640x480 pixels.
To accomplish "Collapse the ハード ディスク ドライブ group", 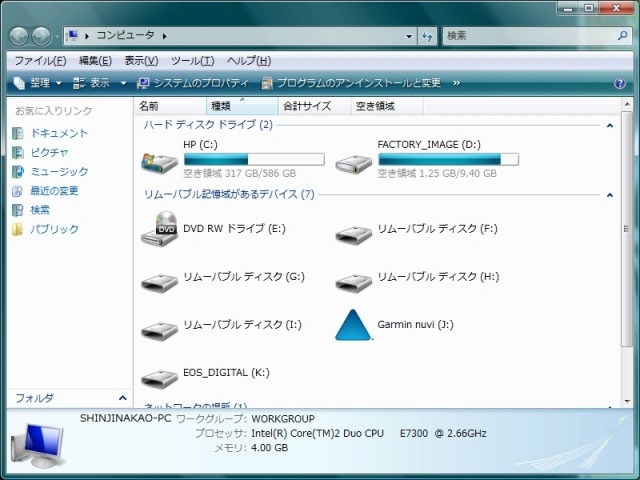I will point(610,125).
